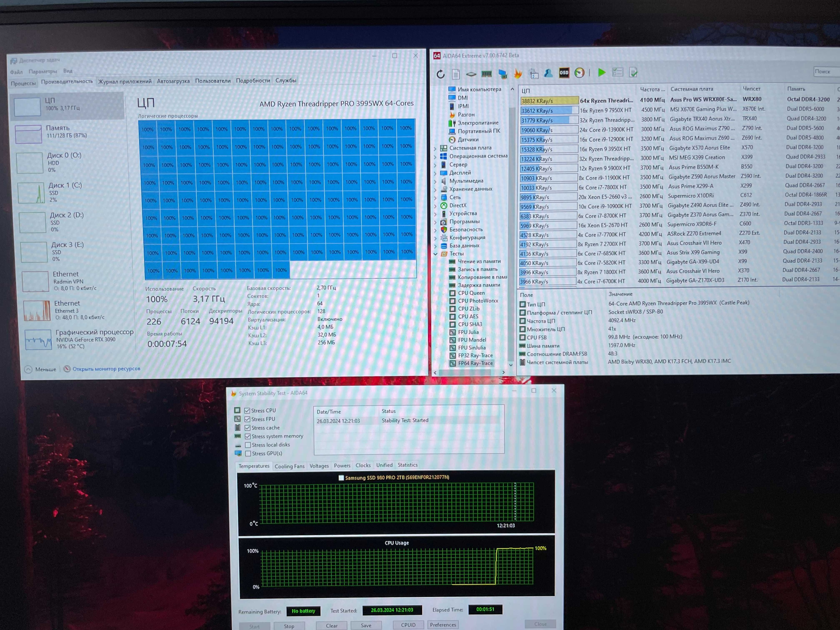Open the memory module benchmark icon
This screenshot has height=630, width=840.
[486, 74]
